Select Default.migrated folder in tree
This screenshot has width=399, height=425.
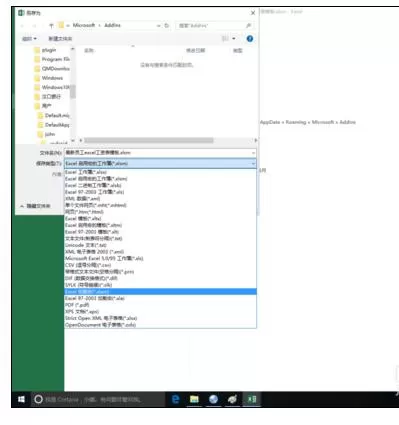click(53, 115)
